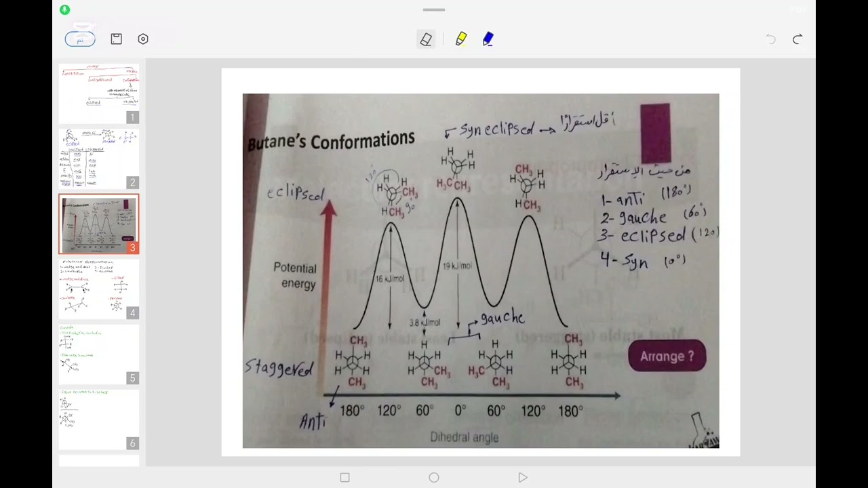Tap the top center pill handle
Image resolution: width=868 pixels, height=488 pixels.
click(434, 10)
